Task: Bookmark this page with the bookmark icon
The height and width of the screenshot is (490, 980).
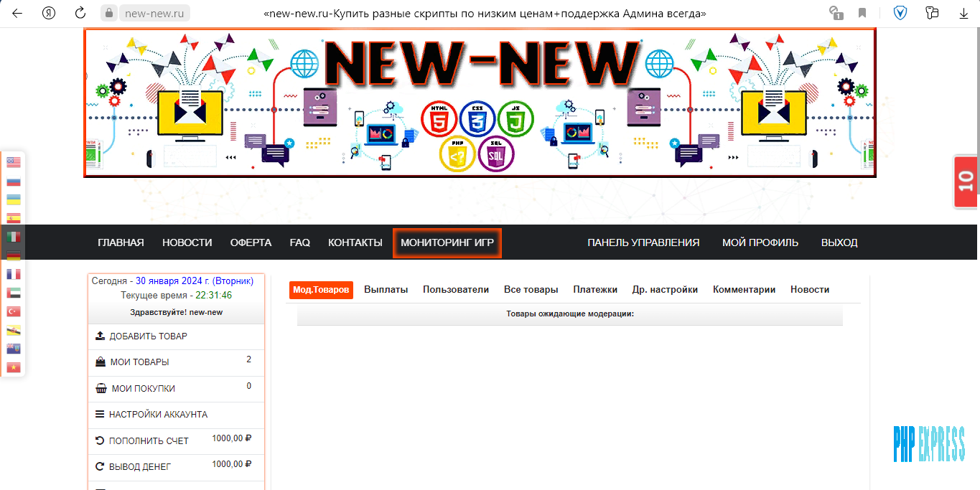Action: pos(862,13)
